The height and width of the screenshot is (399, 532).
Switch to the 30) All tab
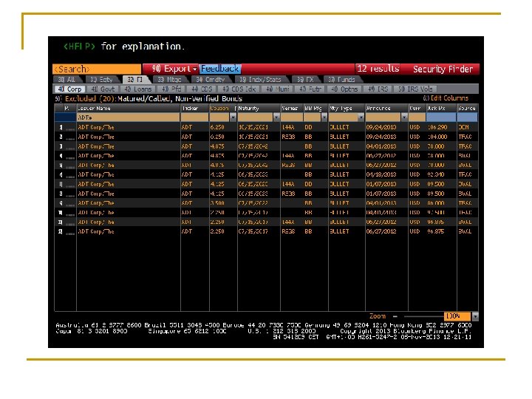(x=66, y=79)
